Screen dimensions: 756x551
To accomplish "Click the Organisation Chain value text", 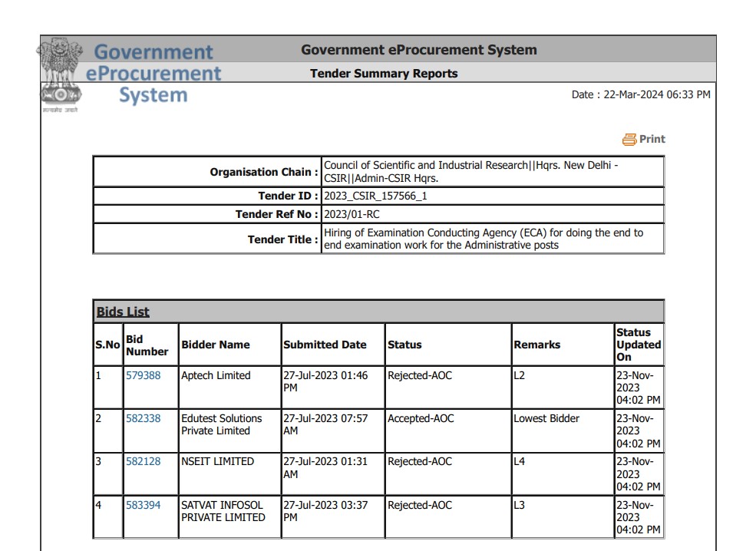I will point(470,171).
